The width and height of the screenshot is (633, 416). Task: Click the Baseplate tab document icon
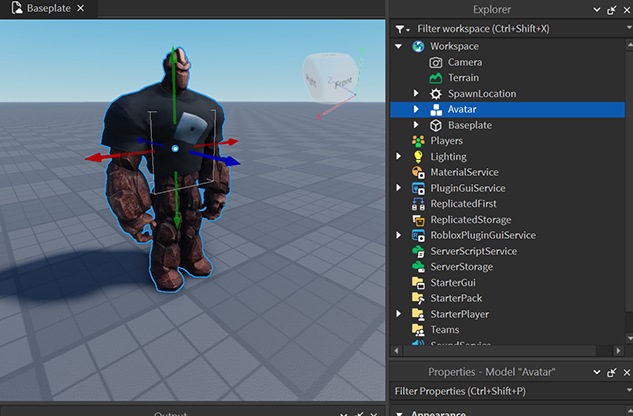17,8
